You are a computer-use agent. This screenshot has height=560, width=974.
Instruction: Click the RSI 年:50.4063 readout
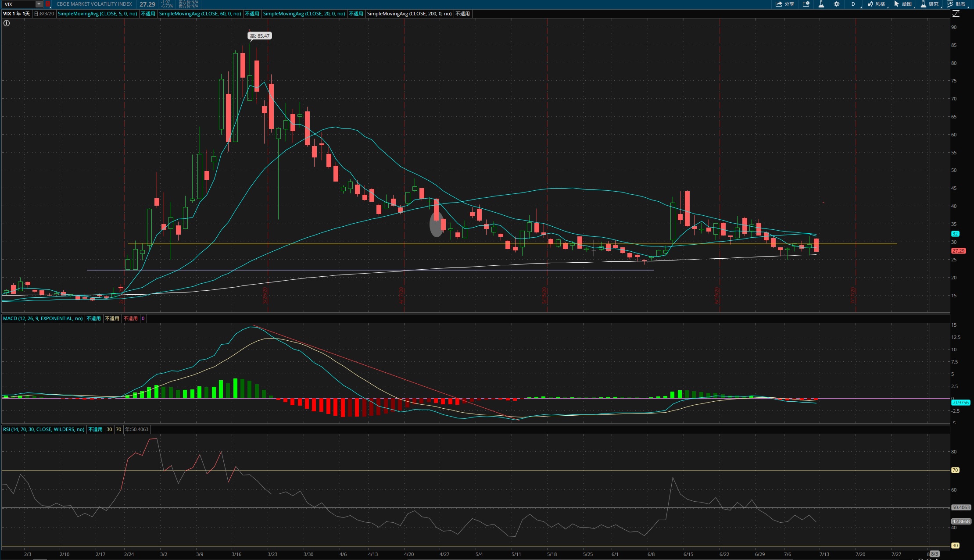coord(137,429)
